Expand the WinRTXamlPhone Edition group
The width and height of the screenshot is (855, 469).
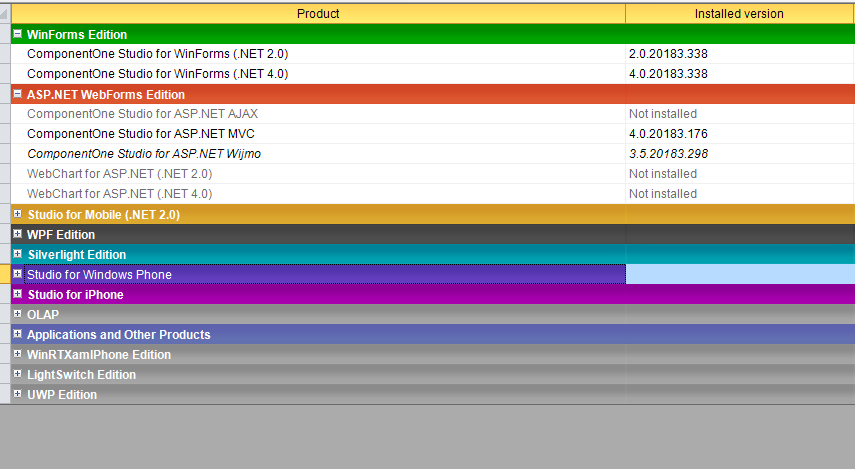point(17,354)
